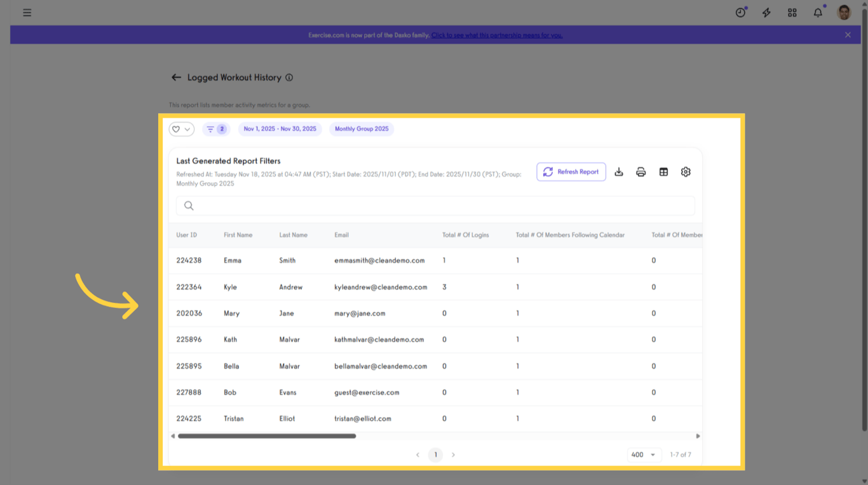
Task: Click the first name Tristan
Action: click(234, 419)
